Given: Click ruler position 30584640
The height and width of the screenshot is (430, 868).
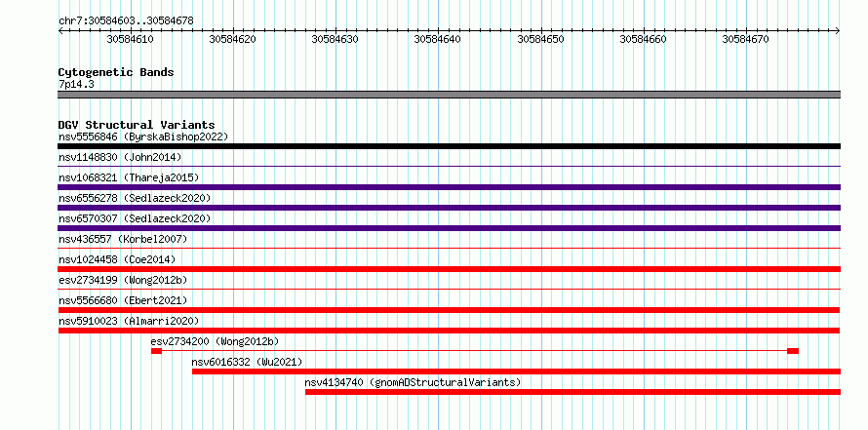Looking at the screenshot, I should 438,39.
